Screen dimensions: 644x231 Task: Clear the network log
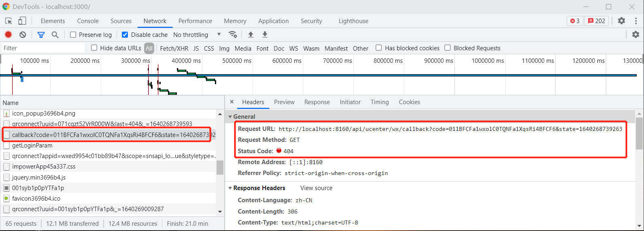tap(23, 35)
